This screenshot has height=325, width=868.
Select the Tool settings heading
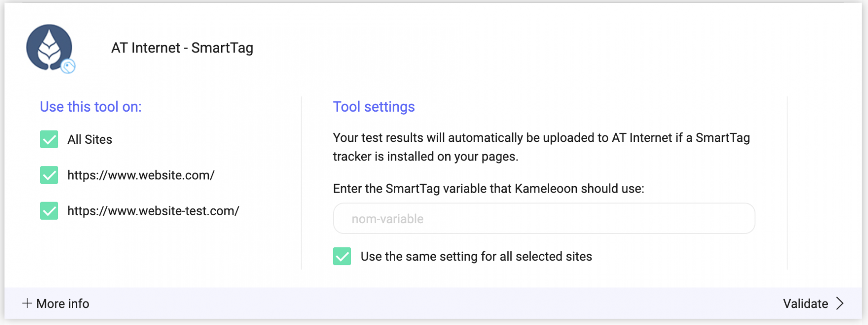coord(374,107)
